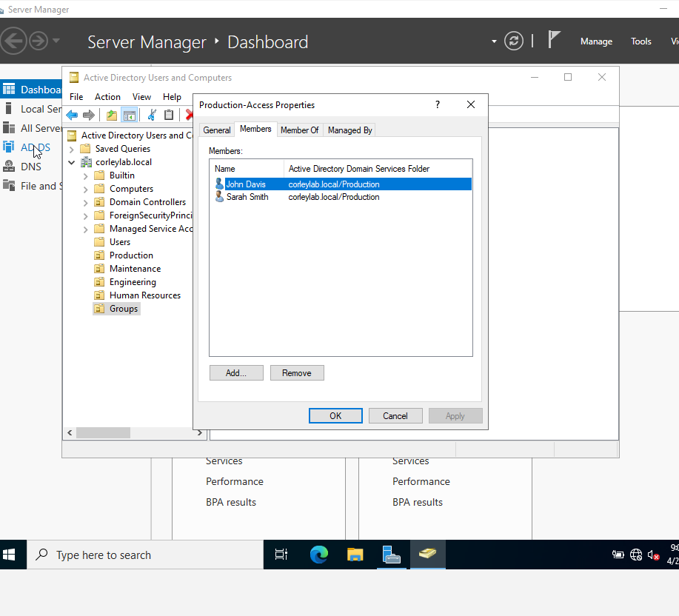The height and width of the screenshot is (616, 679).
Task: Open navigation history dropdown arrow beside forward button
Action: [x=56, y=41]
